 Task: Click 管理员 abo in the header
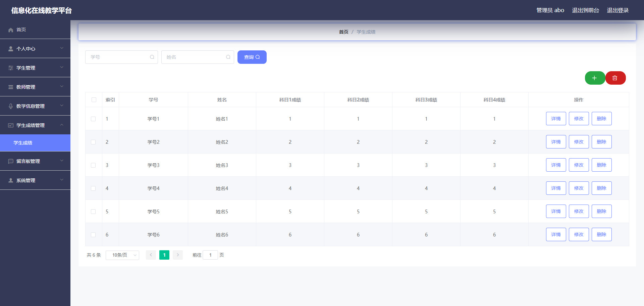pyautogui.click(x=550, y=10)
